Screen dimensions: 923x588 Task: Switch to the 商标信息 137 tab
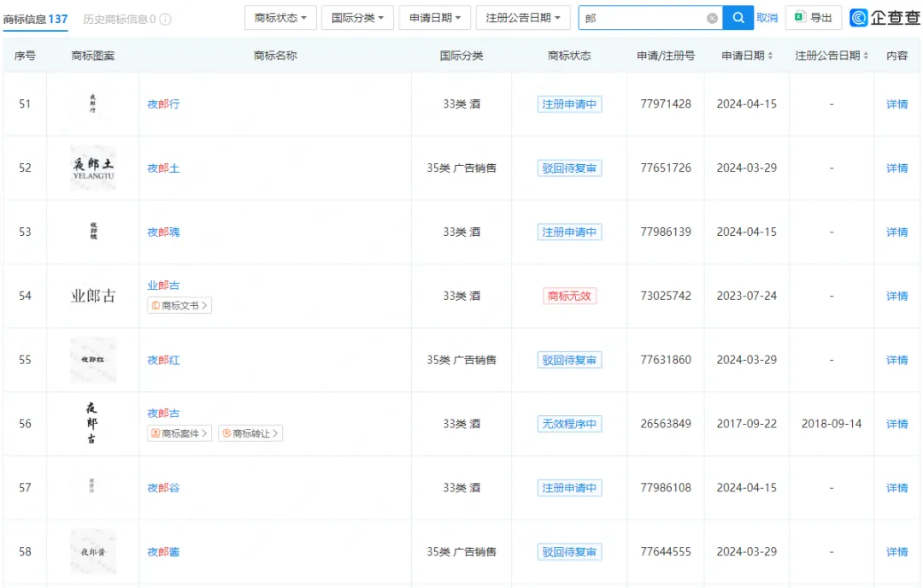tap(35, 20)
